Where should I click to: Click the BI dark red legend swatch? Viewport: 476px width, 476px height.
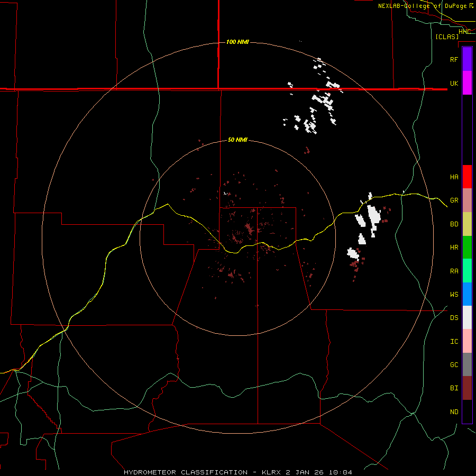[x=467, y=388]
